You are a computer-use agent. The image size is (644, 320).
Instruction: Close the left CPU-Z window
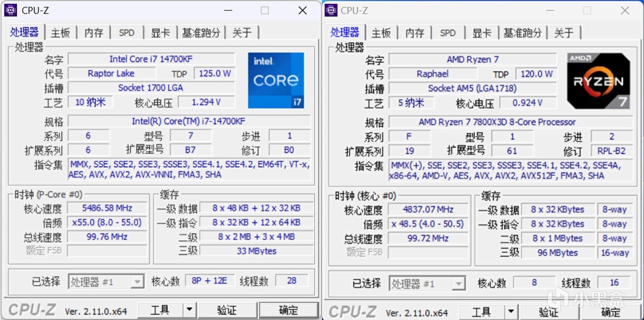[x=302, y=10]
